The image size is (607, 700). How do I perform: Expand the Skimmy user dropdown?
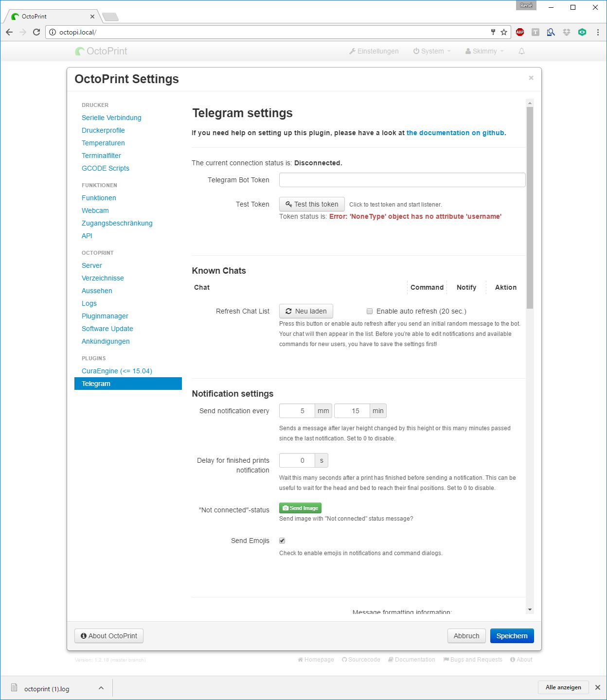484,51
